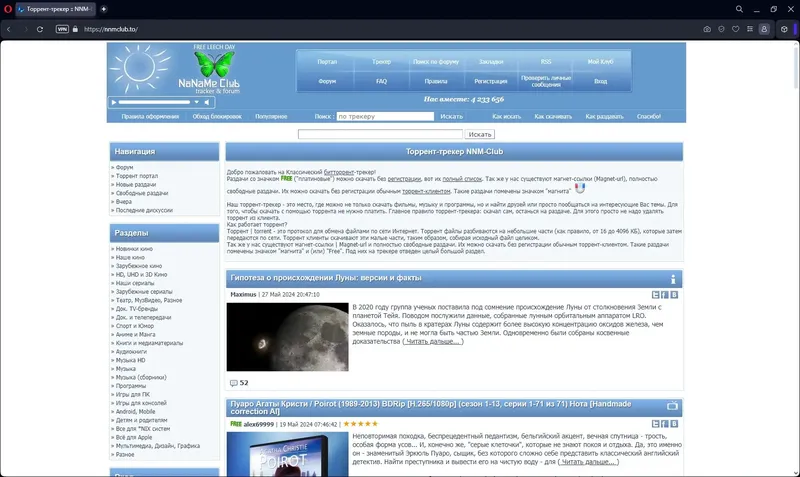Click the comment bubble icon beside 52

[x=234, y=383]
